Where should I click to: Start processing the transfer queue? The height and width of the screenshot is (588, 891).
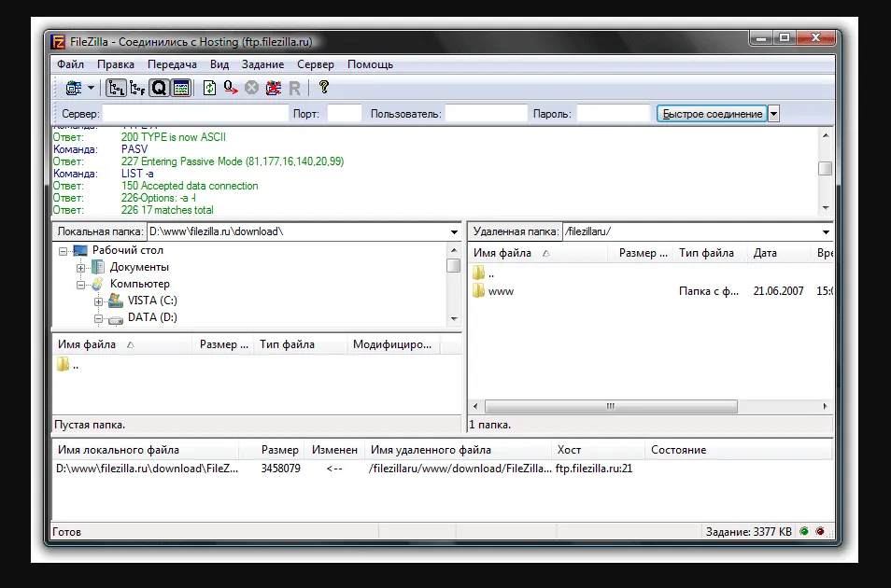[230, 87]
